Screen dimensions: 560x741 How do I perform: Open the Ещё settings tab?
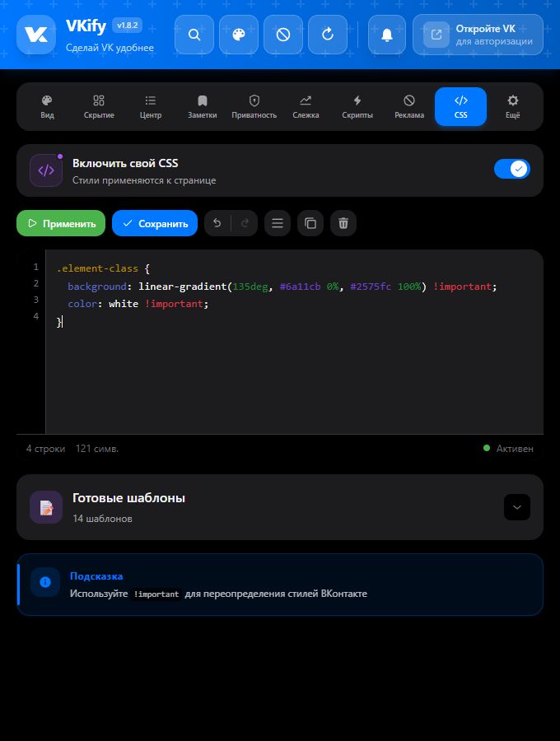click(513, 107)
